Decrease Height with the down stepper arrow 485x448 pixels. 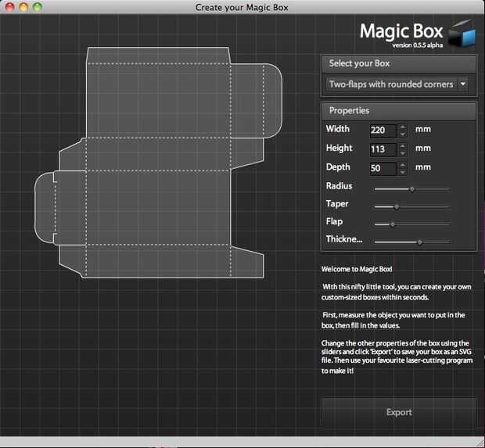pos(402,152)
